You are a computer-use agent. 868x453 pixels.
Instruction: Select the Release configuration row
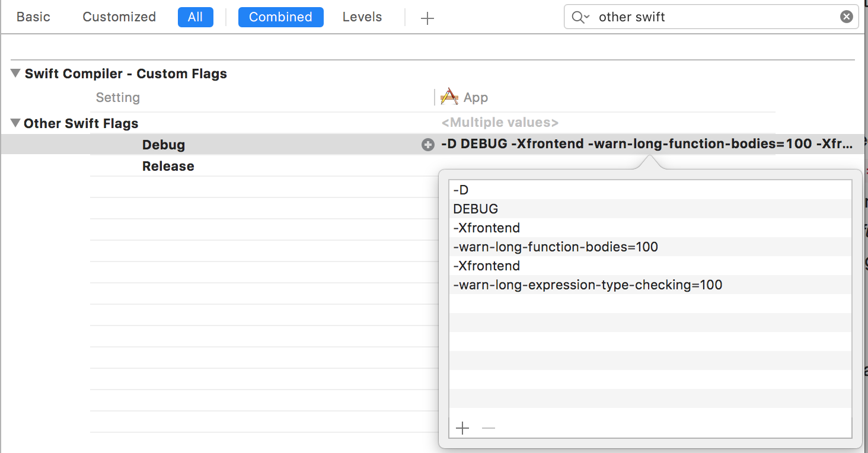pos(168,166)
